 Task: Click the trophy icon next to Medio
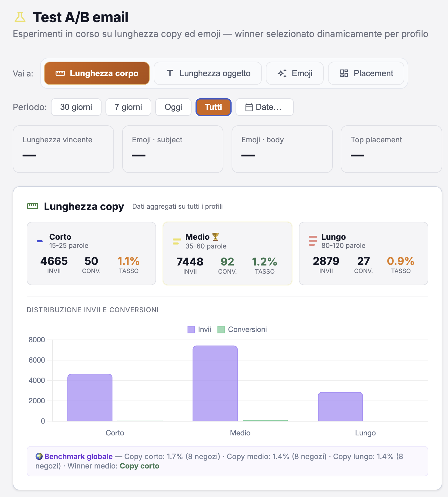(216, 236)
